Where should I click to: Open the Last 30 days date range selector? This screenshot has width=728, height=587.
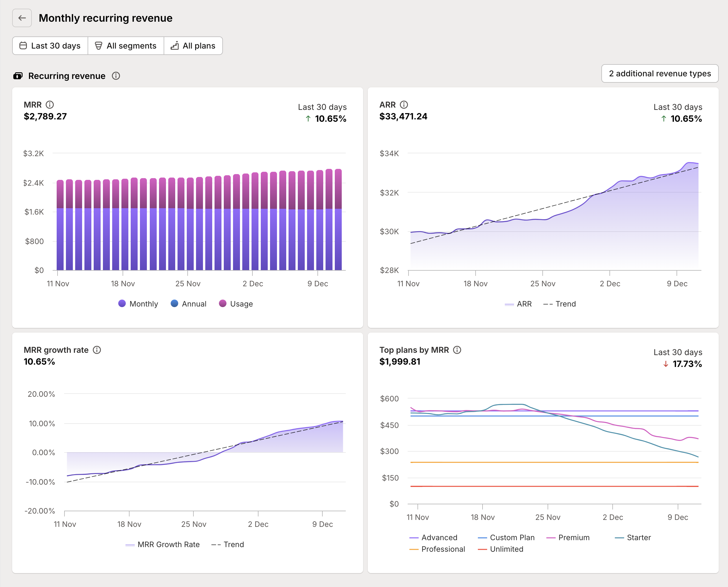(x=50, y=45)
